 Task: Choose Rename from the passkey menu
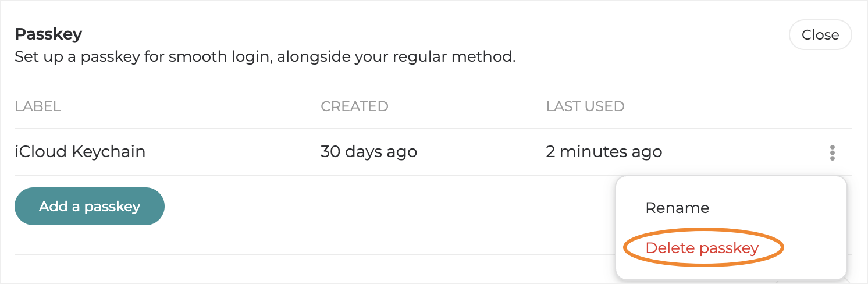[x=677, y=208]
